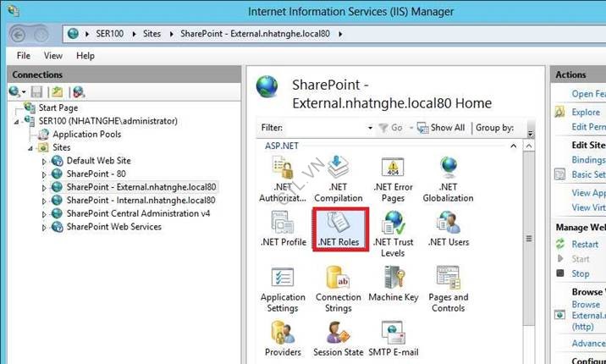Screen dimensions: 606x364
Task: Click Show All in filter bar
Action: click(441, 128)
